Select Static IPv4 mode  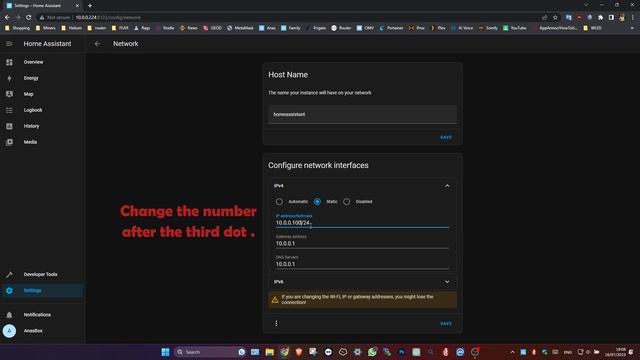click(x=317, y=202)
